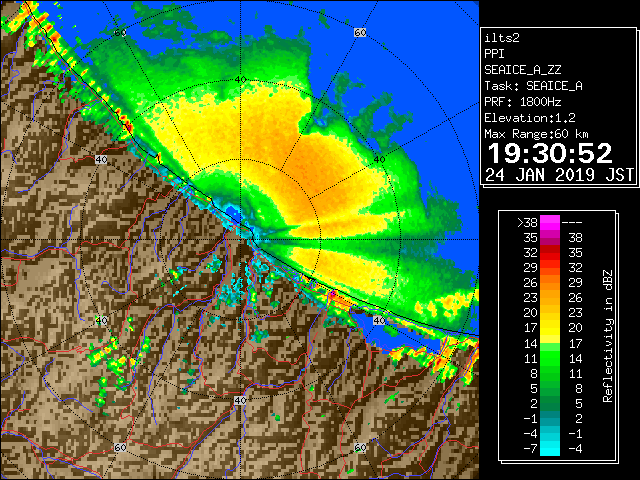
Task: Select the 'PPI' scan type text
Action: 494,54
